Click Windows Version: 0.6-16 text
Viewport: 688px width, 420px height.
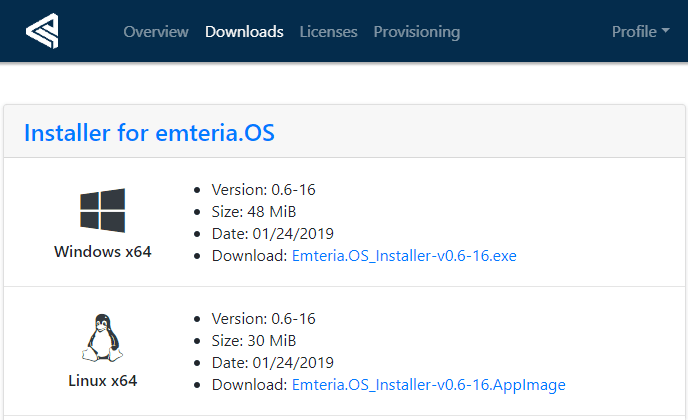[x=263, y=190]
